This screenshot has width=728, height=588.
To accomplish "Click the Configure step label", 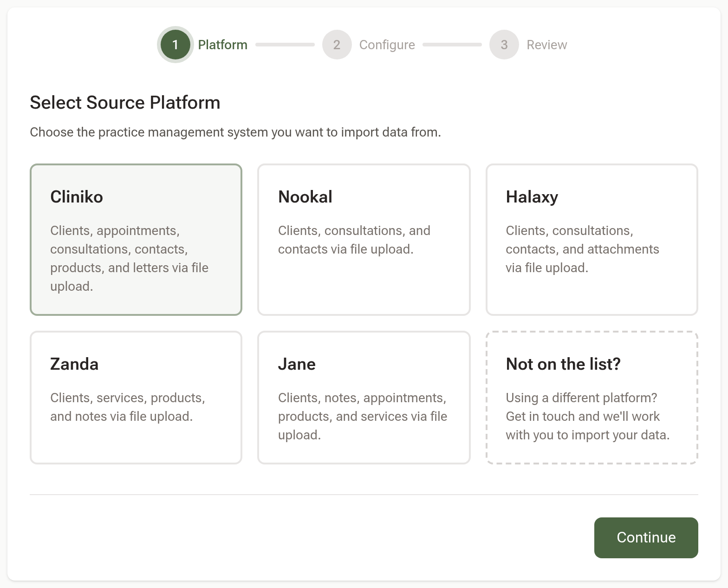I will [x=387, y=45].
